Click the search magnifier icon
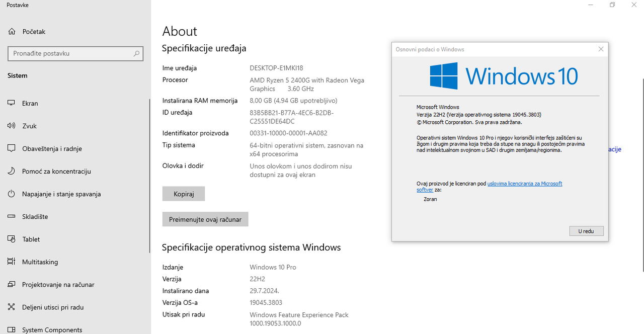 click(x=136, y=53)
